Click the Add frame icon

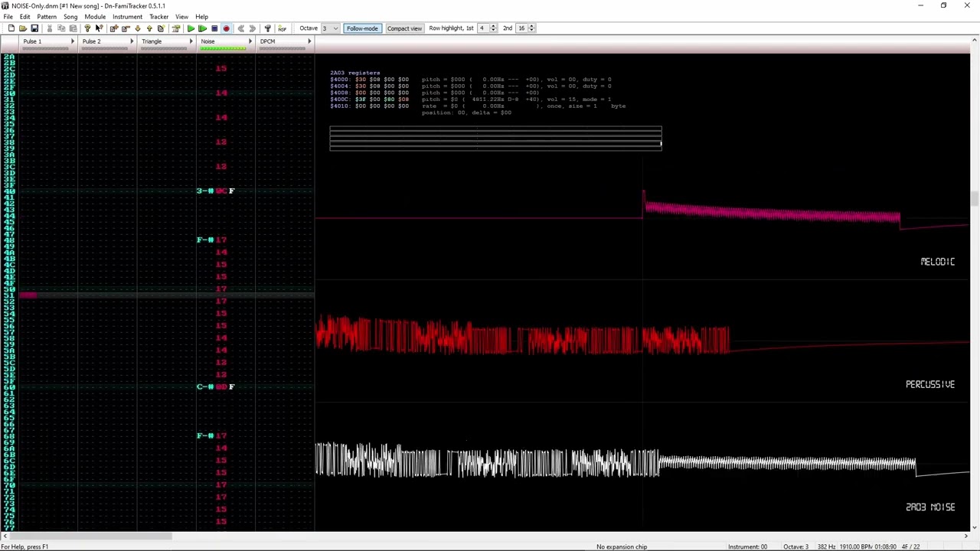coord(114,28)
